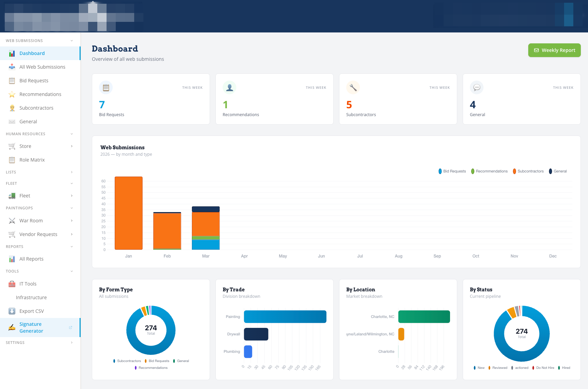Click the Charlotte, NC green bar
588x389 pixels.
[424, 317]
